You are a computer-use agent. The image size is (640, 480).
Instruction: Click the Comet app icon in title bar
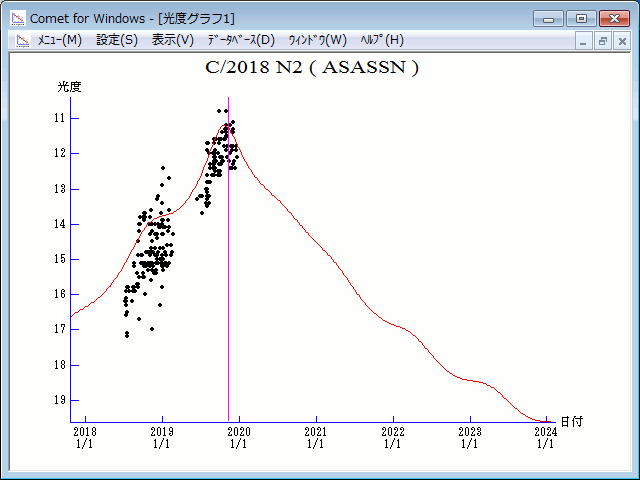(x=18, y=18)
